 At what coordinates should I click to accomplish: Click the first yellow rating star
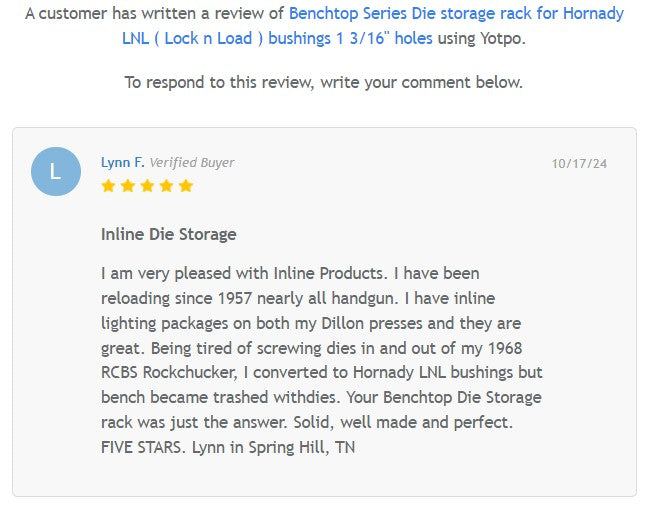108,186
